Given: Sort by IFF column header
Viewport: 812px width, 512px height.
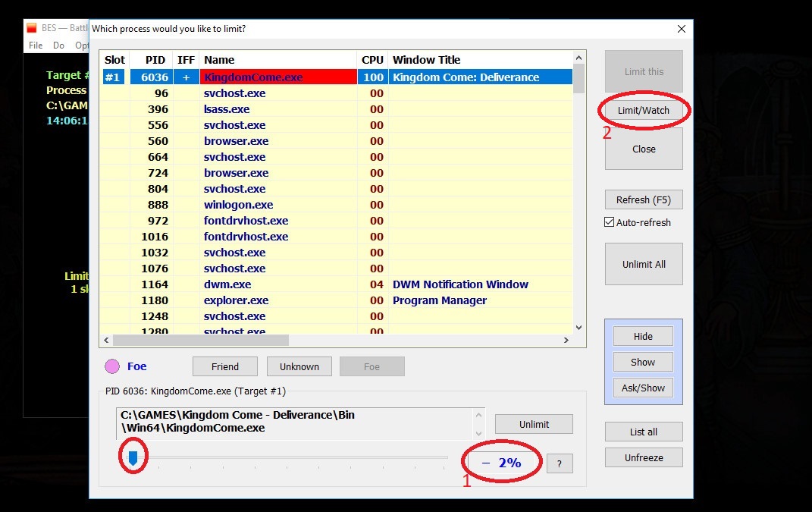Looking at the screenshot, I should tap(186, 60).
